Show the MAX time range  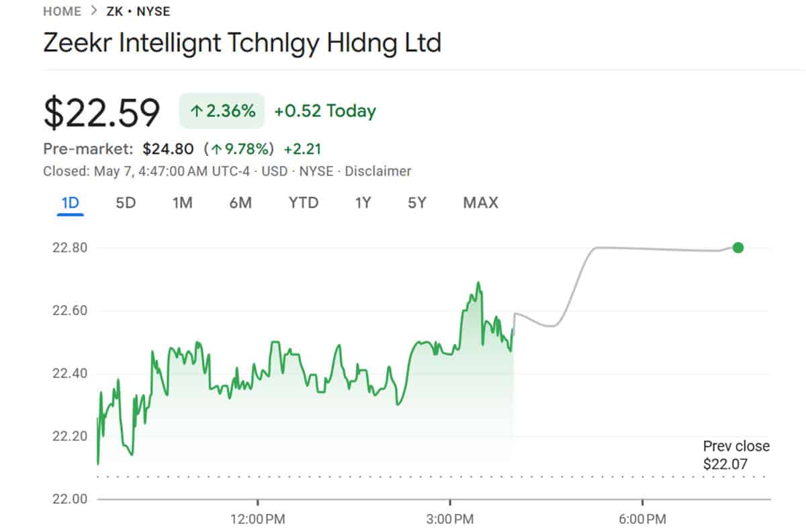coord(481,202)
